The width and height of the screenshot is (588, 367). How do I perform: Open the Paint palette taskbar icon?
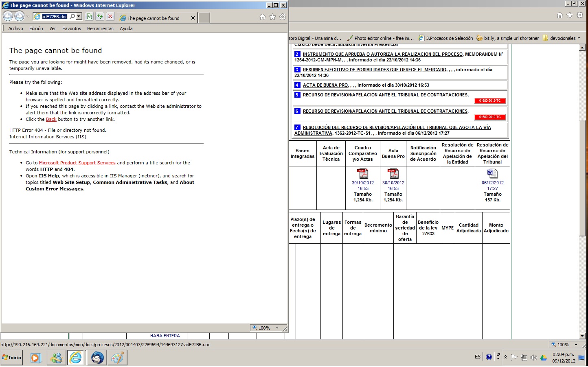coord(118,358)
